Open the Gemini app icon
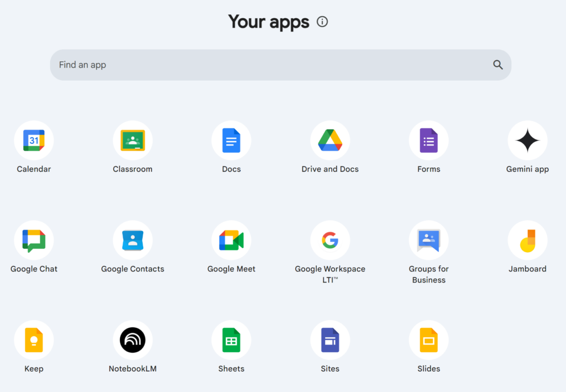 pos(527,140)
